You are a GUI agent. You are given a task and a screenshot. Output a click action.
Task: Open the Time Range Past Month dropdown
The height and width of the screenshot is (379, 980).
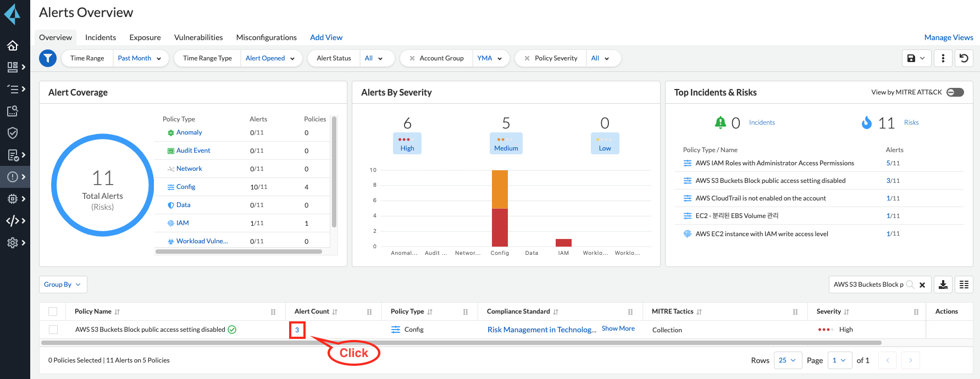140,58
